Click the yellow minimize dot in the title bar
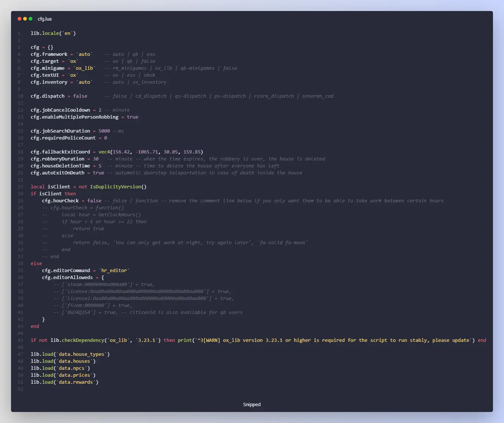 point(25,19)
